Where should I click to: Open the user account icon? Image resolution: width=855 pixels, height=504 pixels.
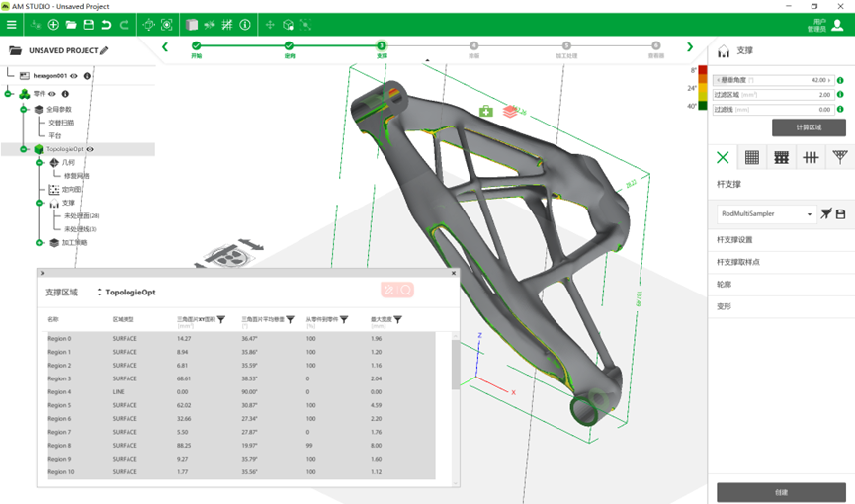click(837, 25)
